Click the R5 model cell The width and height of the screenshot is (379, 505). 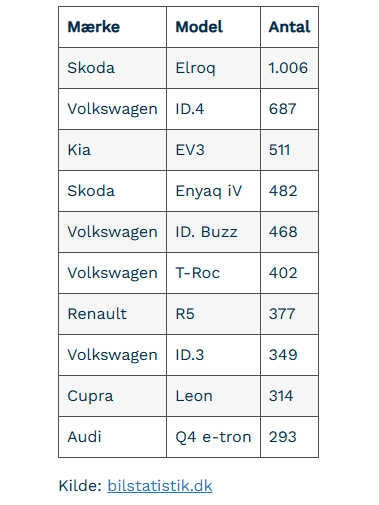[213, 314]
